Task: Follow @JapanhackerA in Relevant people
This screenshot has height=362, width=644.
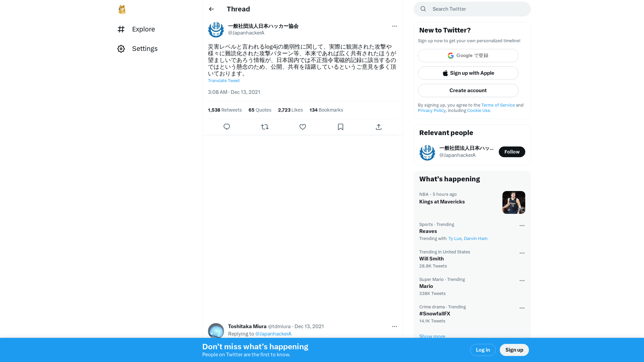Action: (x=512, y=152)
